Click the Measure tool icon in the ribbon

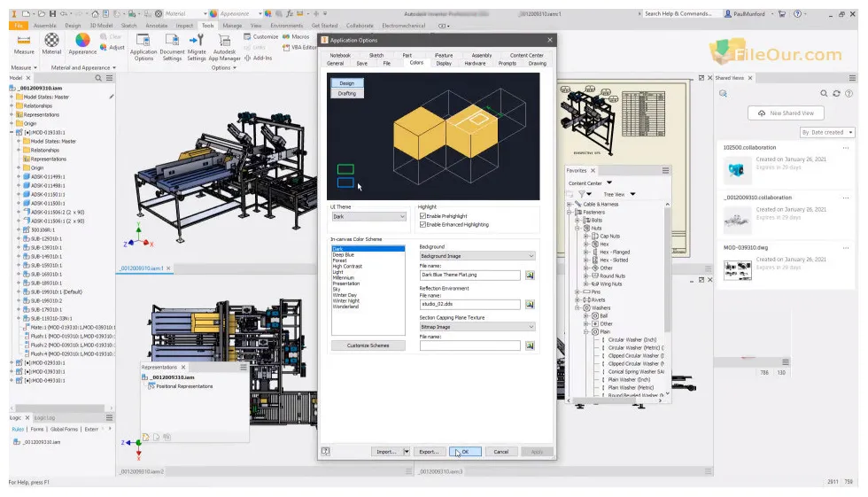coord(24,40)
